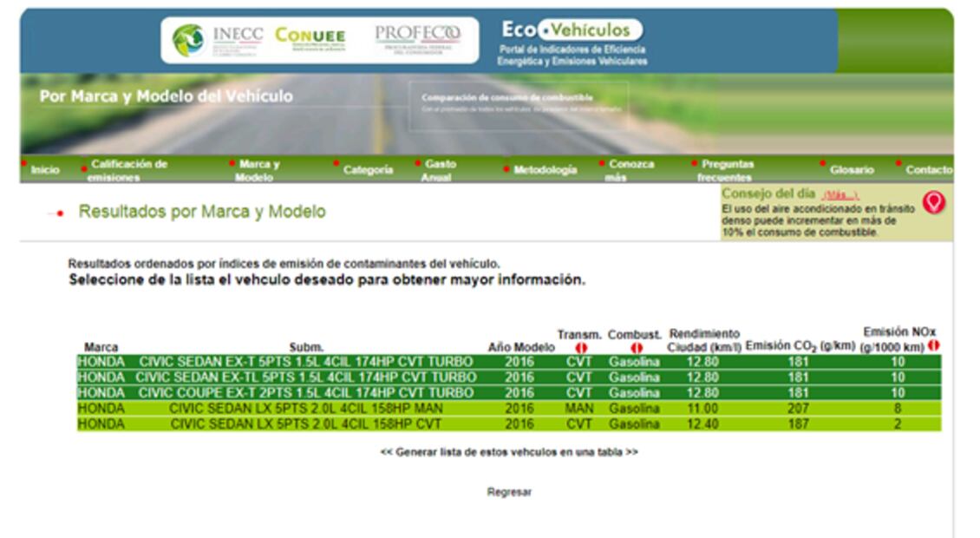Open the Calificación de emisiones menu
Viewport: 980px width, 538px height.
(x=128, y=170)
